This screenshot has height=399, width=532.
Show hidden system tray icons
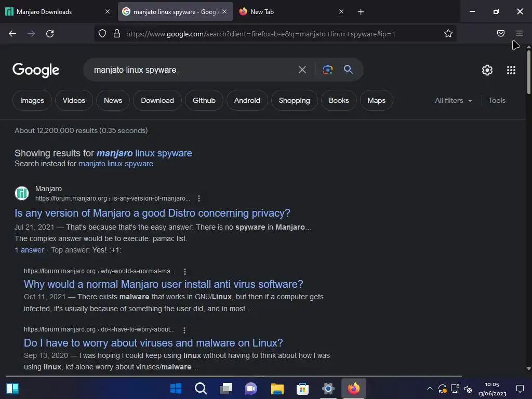coord(430,389)
